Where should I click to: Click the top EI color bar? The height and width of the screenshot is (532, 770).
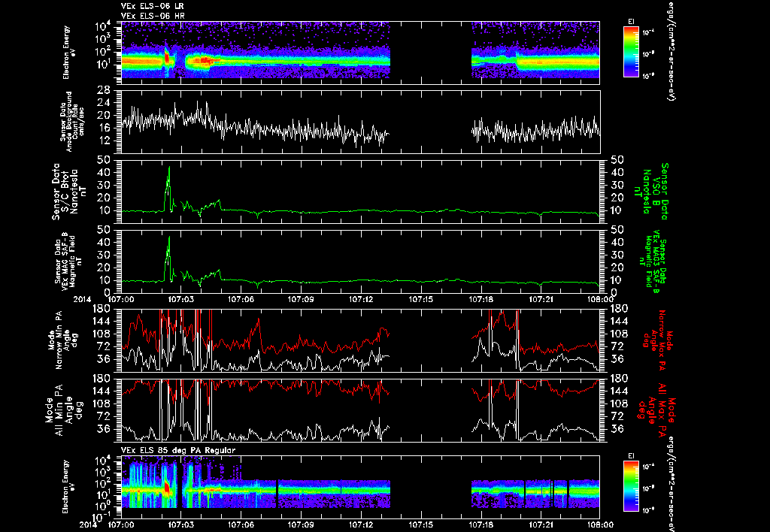pos(631,52)
